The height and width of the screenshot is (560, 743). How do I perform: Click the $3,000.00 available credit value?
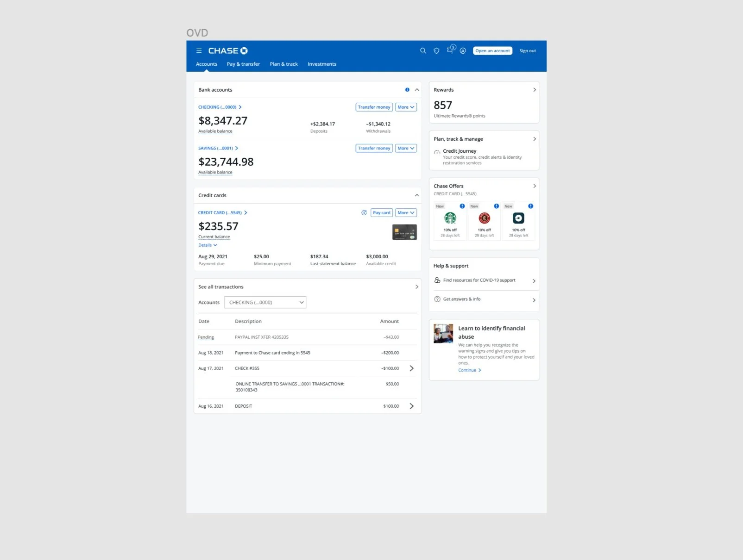click(x=377, y=257)
